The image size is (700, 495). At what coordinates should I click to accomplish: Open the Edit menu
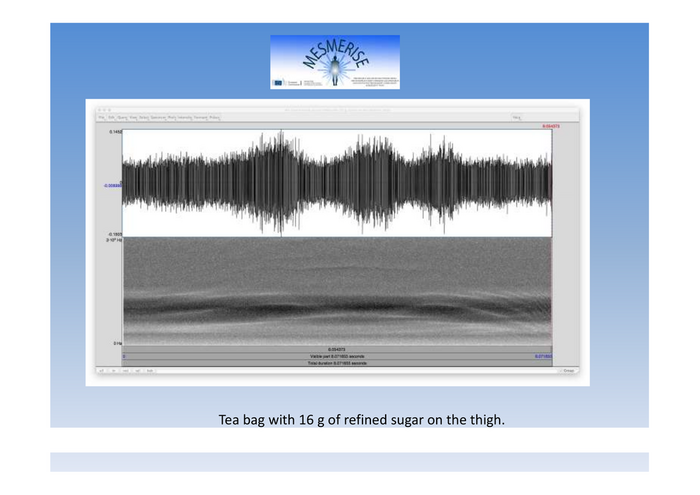pyautogui.click(x=111, y=117)
